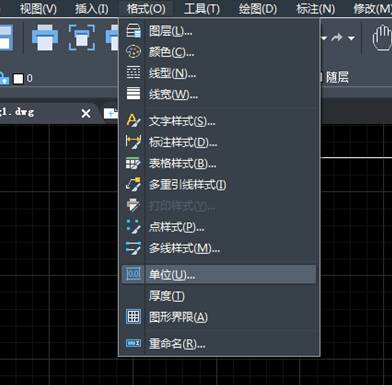Open the 标注(N) menu
Image resolution: width=392 pixels, height=385 pixels.
coord(315,9)
